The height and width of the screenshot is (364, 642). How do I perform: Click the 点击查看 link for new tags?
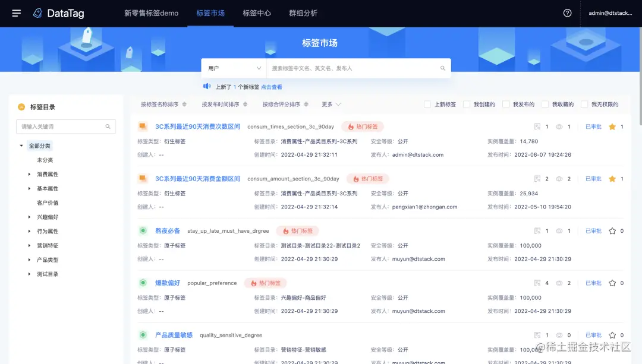(x=273, y=87)
